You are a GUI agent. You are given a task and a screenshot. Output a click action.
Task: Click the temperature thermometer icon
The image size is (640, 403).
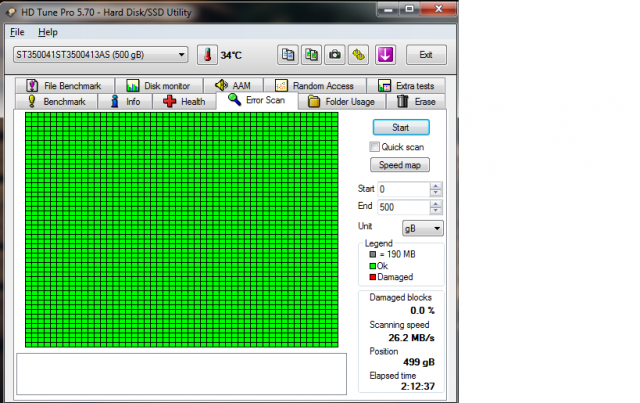click(x=207, y=55)
